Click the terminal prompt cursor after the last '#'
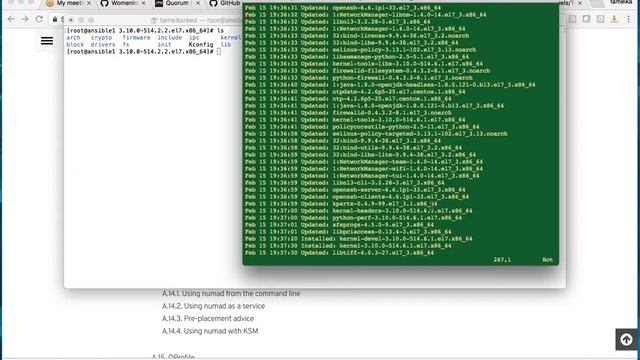This screenshot has width=640, height=360. point(219,51)
